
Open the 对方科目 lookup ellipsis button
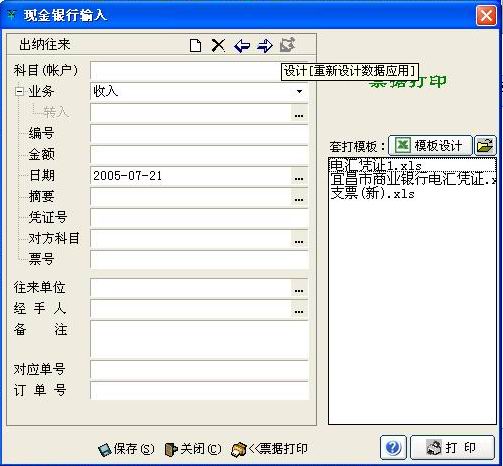click(x=299, y=239)
